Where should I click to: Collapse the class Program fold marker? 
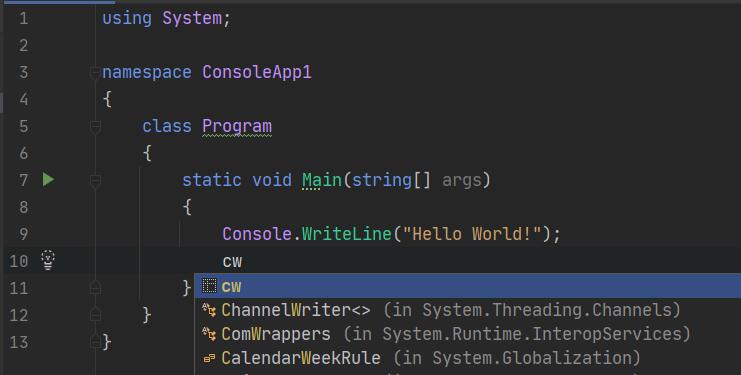(x=95, y=126)
